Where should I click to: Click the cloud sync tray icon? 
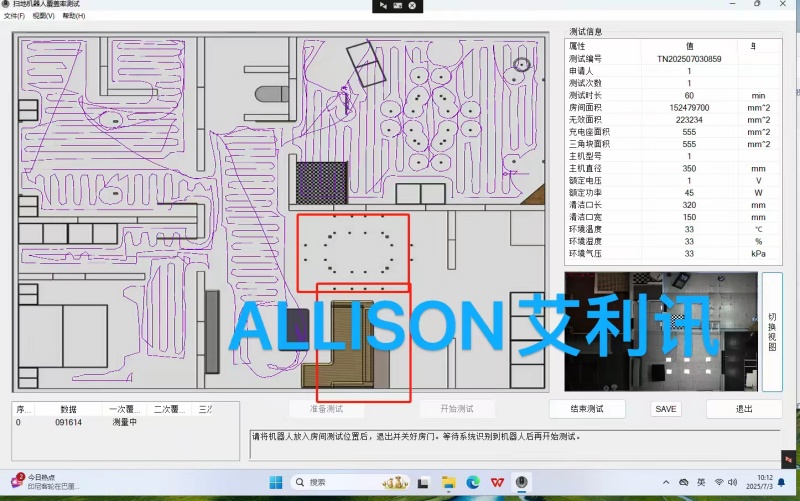tap(684, 482)
